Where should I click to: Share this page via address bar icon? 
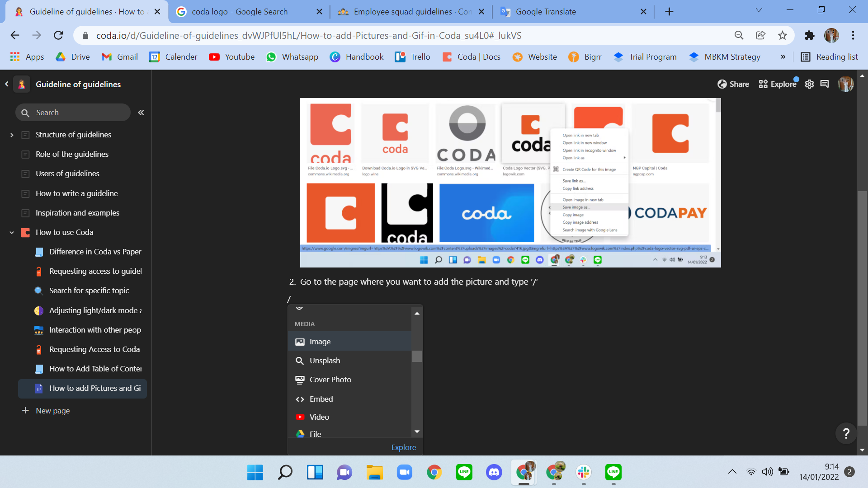[761, 35]
